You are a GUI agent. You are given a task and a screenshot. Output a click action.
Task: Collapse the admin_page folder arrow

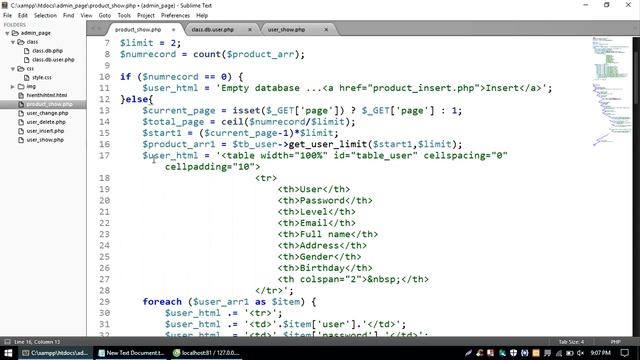pos(7,33)
